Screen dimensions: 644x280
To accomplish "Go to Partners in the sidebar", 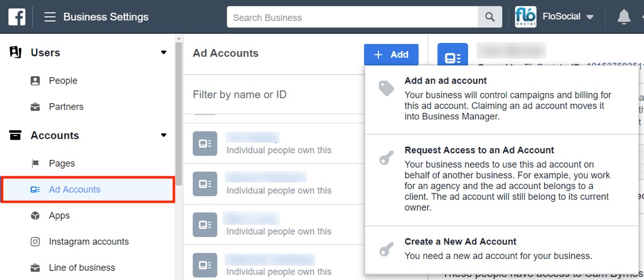I will click(66, 106).
